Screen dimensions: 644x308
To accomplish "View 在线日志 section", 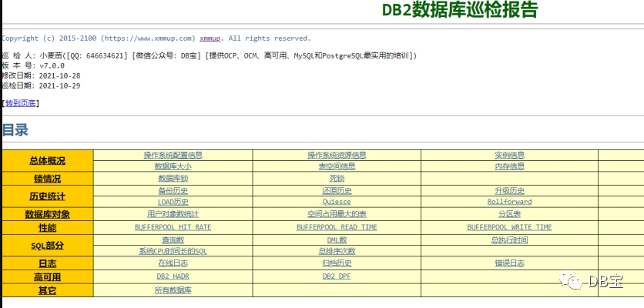I will tap(173, 263).
